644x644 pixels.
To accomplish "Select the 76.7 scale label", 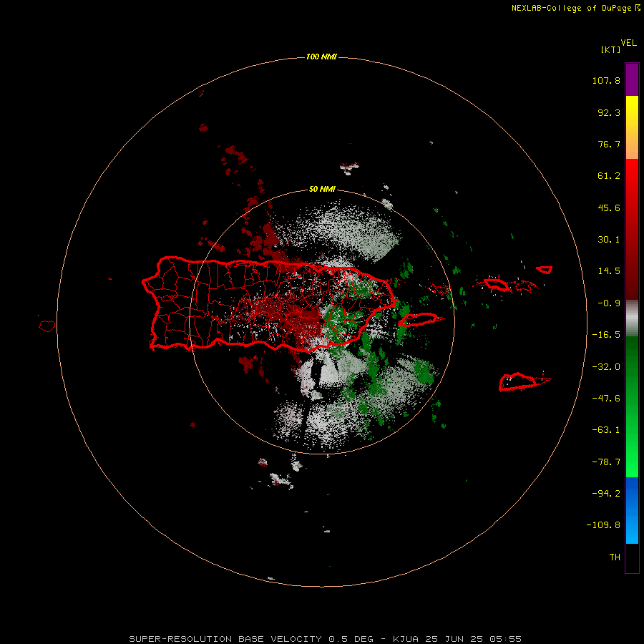I will (x=609, y=144).
